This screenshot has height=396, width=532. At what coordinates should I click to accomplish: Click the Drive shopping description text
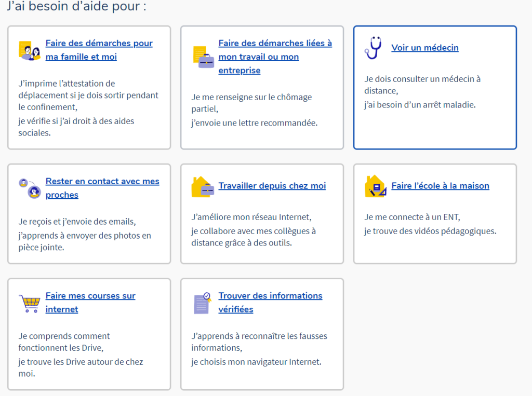pos(64,342)
